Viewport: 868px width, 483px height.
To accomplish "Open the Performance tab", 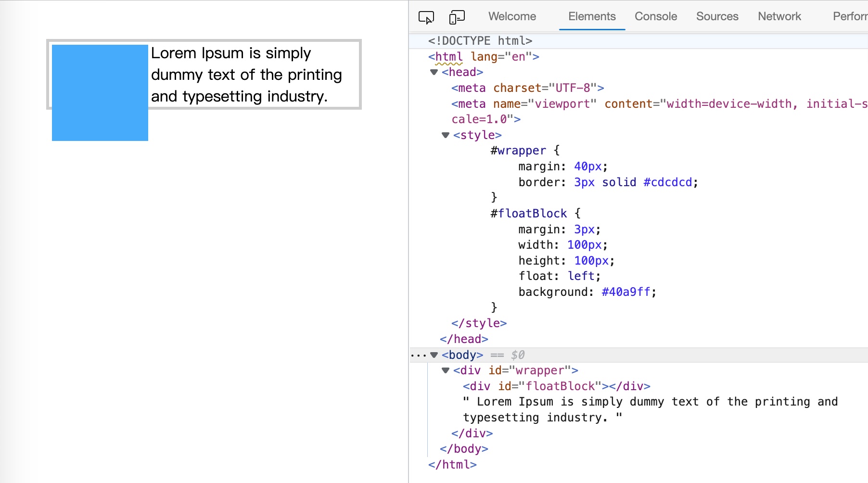I will 850,16.
